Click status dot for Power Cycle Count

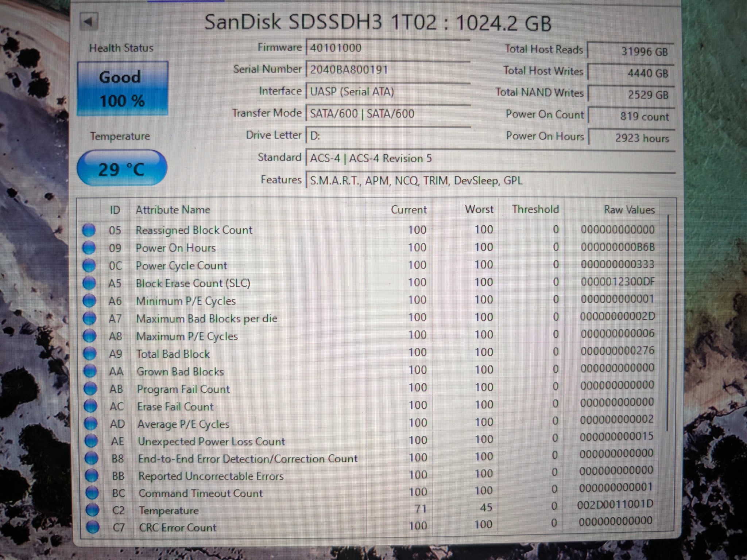[89, 265]
